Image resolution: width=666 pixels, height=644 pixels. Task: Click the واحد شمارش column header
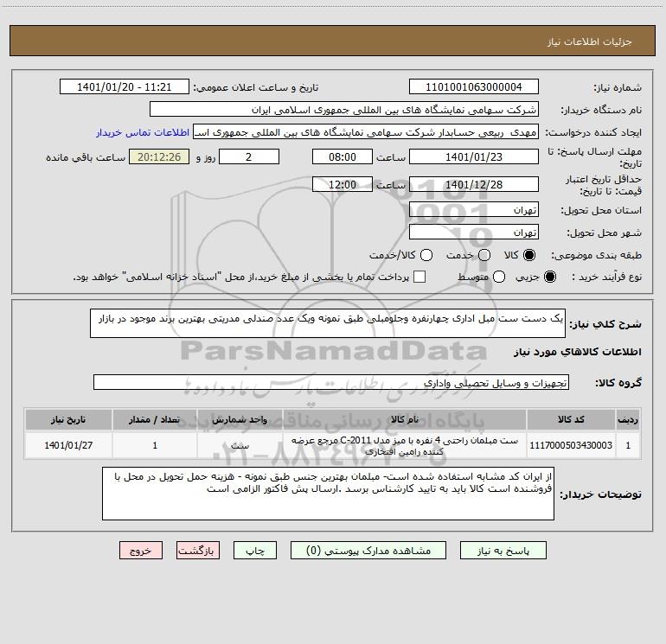[240, 419]
